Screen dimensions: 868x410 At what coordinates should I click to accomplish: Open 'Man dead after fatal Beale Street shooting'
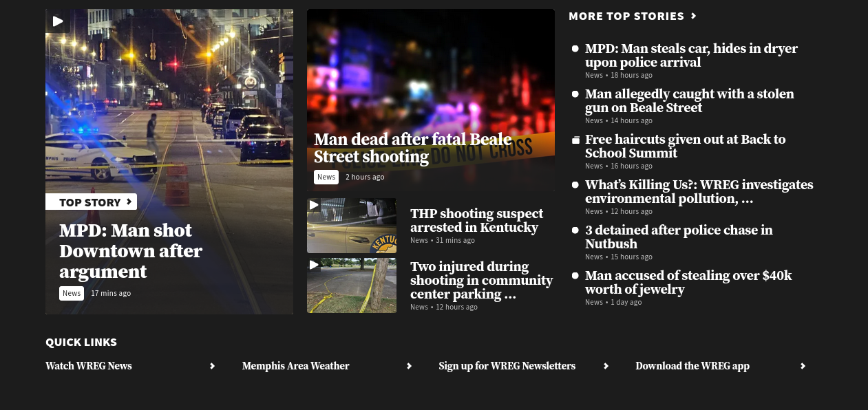pos(413,148)
